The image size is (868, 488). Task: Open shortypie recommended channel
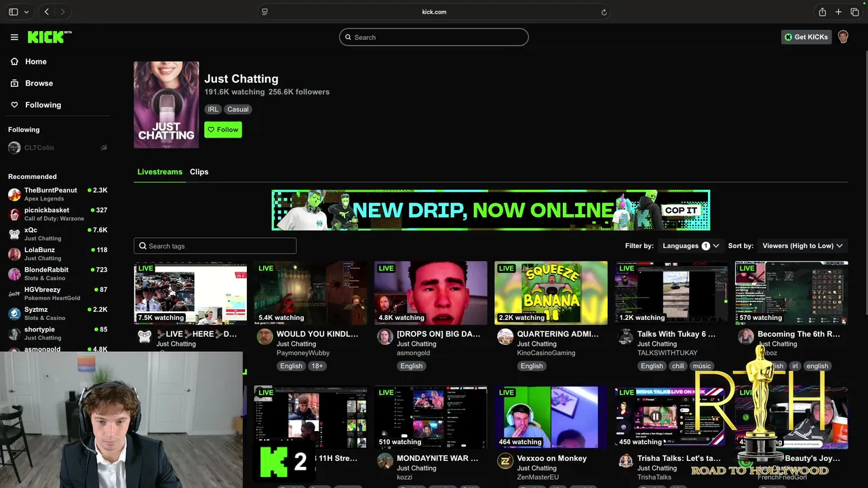(x=58, y=333)
